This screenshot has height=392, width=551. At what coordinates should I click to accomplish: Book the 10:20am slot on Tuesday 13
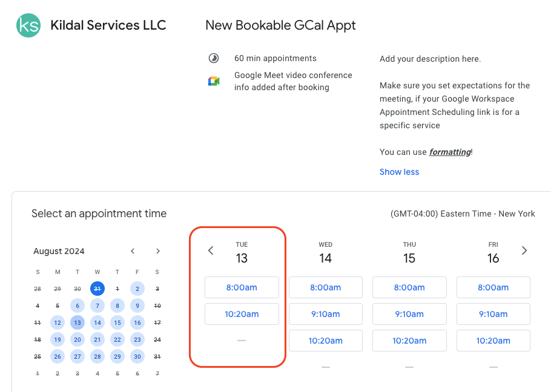click(242, 314)
